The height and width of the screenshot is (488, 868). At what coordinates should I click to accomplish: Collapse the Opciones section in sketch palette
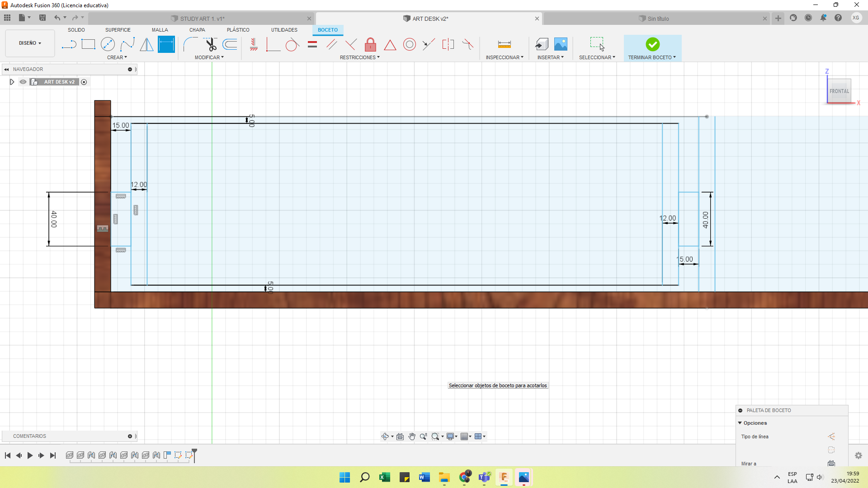(x=740, y=423)
